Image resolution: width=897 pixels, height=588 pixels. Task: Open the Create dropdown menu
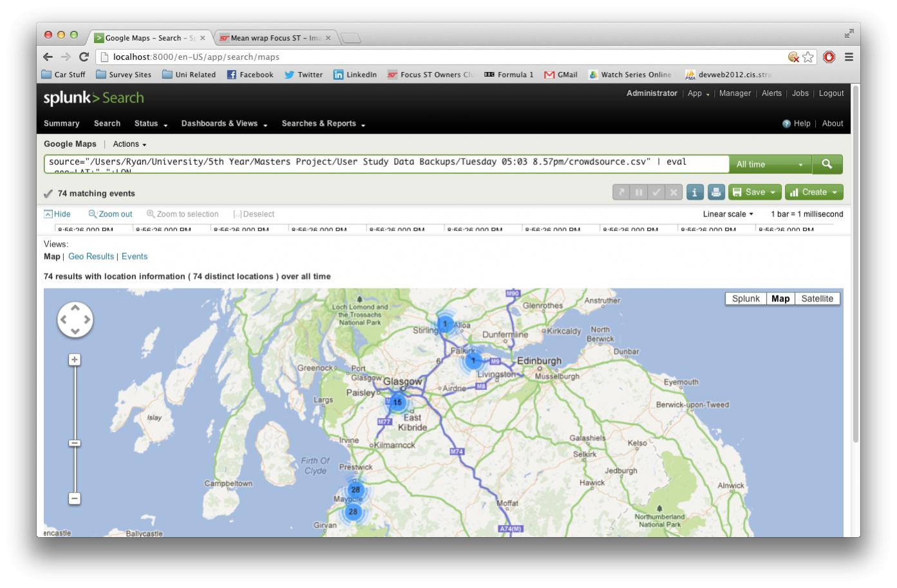[813, 192]
